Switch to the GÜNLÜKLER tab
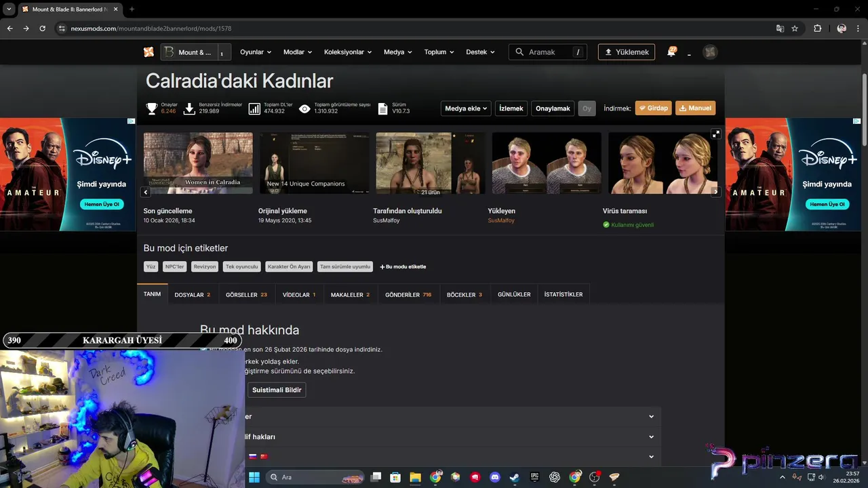Image resolution: width=868 pixels, height=488 pixels. point(514,295)
